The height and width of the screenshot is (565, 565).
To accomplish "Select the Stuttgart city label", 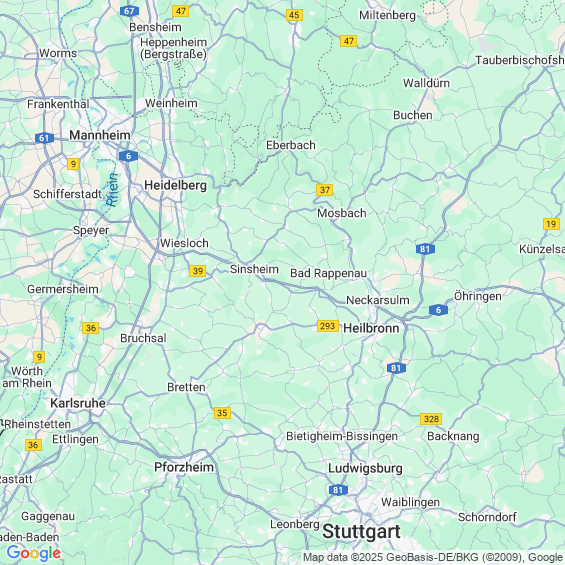I will [x=361, y=531].
